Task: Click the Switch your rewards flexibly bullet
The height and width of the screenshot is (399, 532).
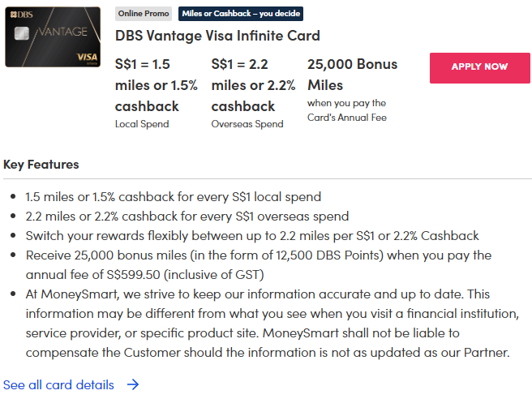Action: coord(252,236)
